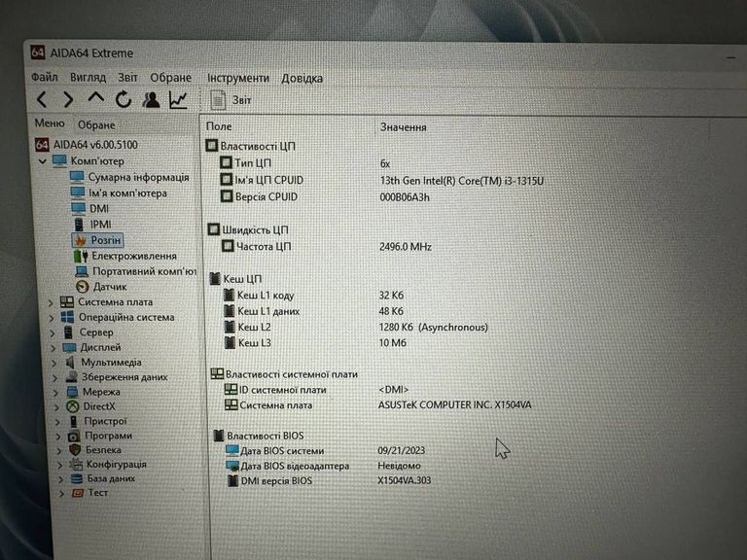
Task: Open the Файл menu
Action: [x=45, y=77]
